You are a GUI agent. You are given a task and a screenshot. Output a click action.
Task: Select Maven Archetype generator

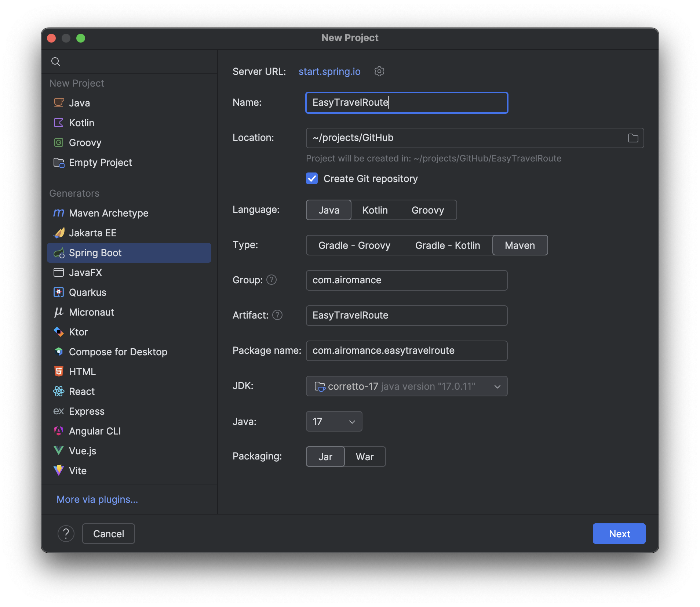point(129,213)
